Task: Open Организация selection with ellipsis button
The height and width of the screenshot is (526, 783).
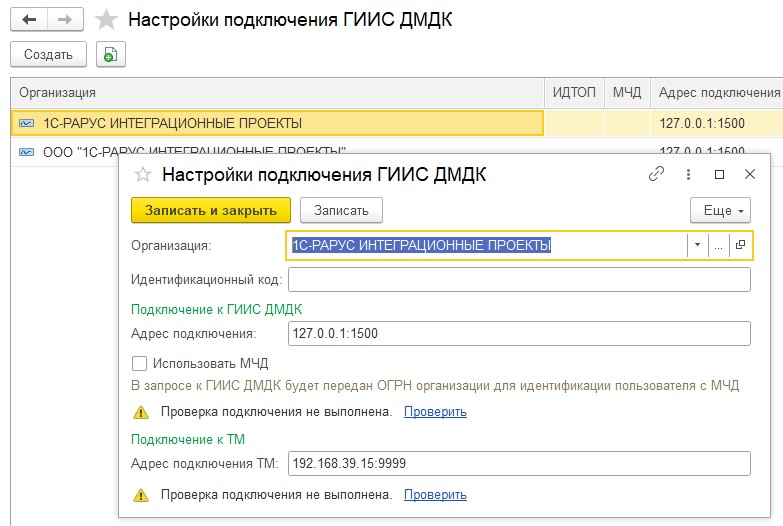Action: click(x=718, y=245)
